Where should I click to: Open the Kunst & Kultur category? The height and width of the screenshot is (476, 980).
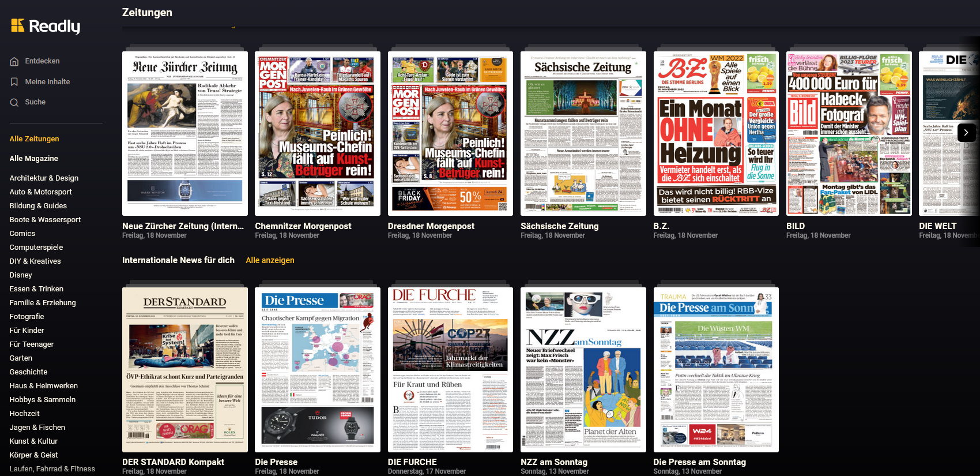(x=33, y=441)
